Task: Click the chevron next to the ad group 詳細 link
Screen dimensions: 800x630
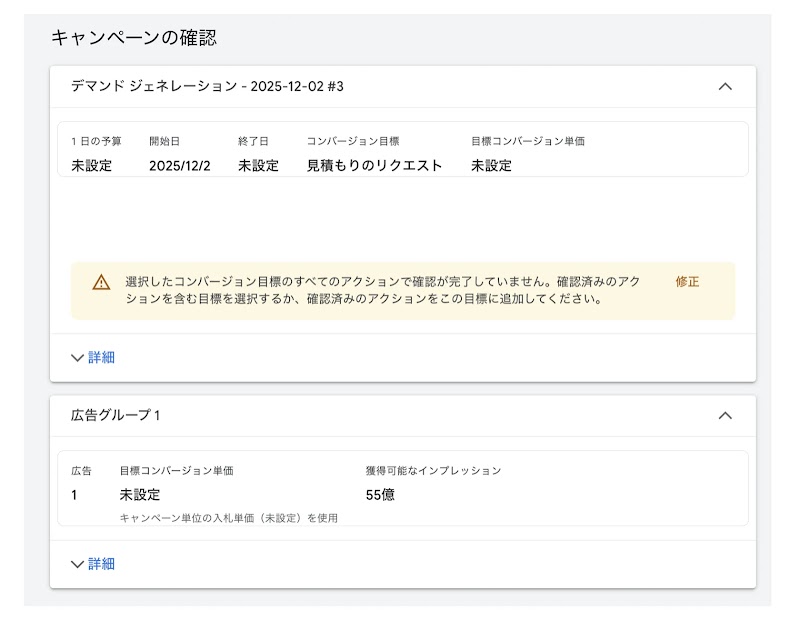Action: 76,564
